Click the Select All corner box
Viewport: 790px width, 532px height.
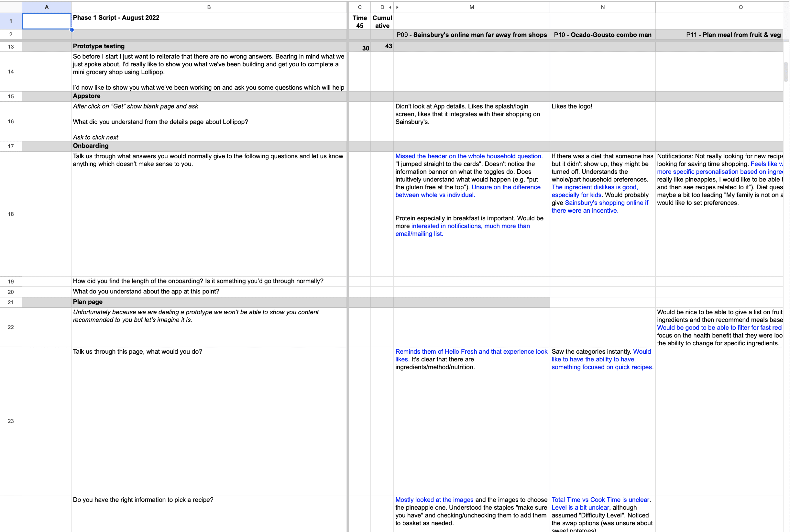click(11, 7)
